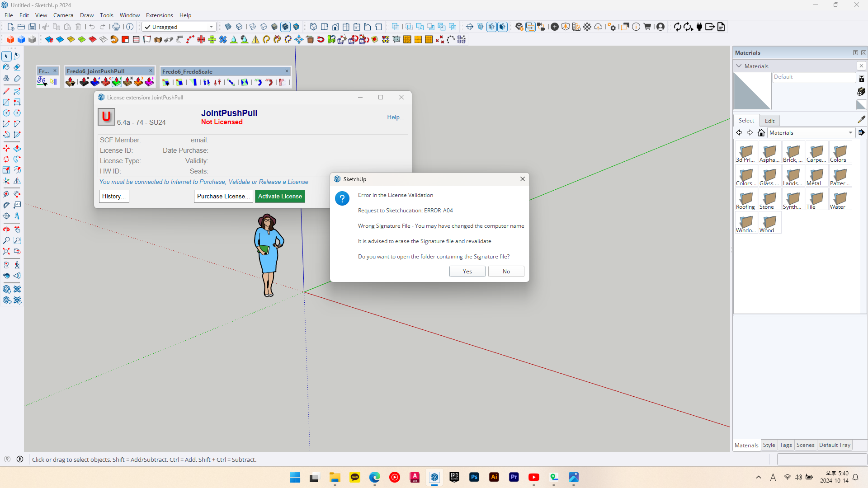Click the In Model home icon in Materials

tap(762, 132)
